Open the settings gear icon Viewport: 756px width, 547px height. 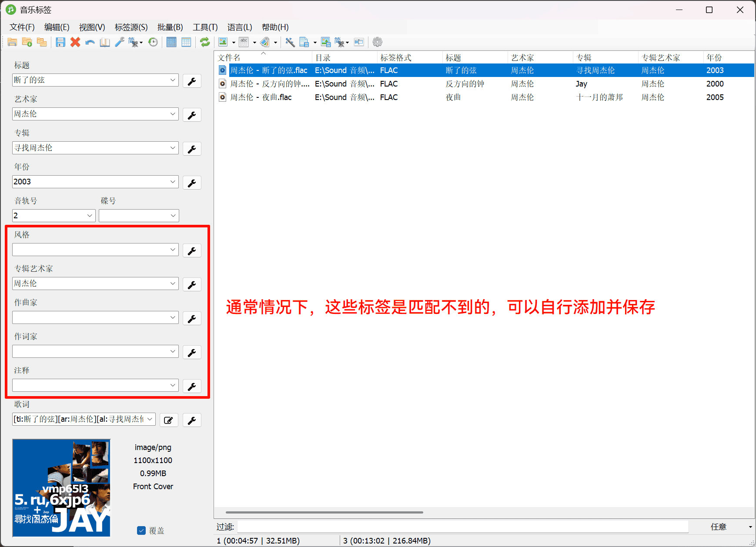pyautogui.click(x=377, y=42)
